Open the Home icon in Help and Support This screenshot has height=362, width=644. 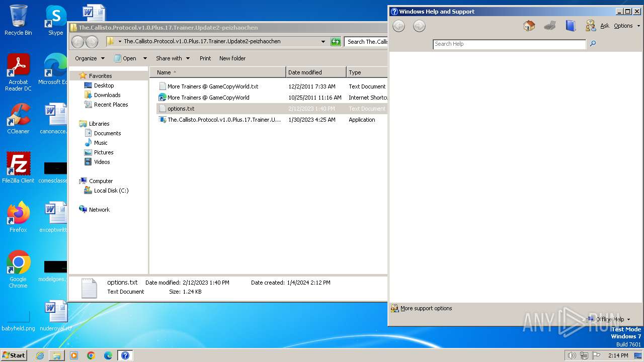pos(529,26)
